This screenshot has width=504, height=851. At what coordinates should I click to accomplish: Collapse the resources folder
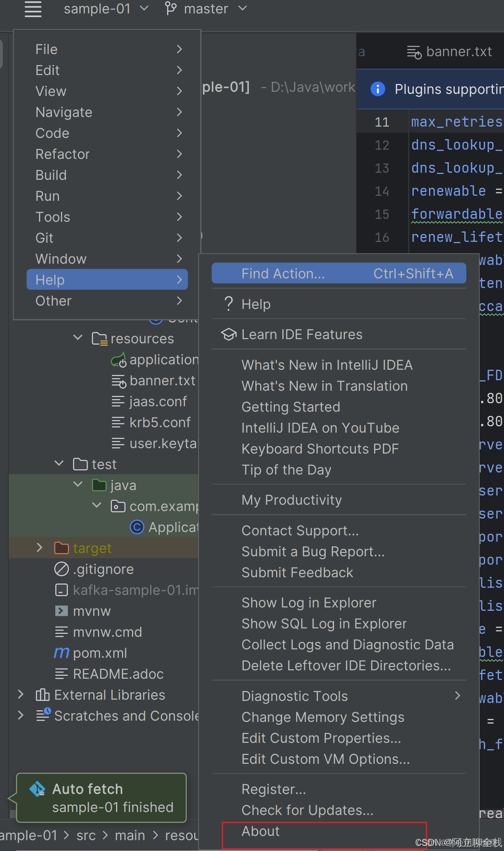(78, 337)
